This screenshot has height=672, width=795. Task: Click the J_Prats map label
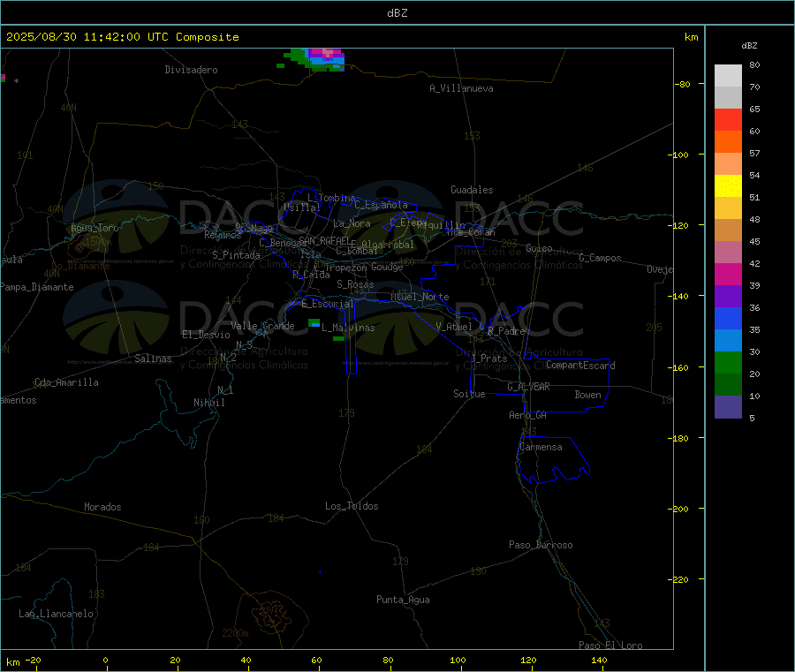pos(488,359)
